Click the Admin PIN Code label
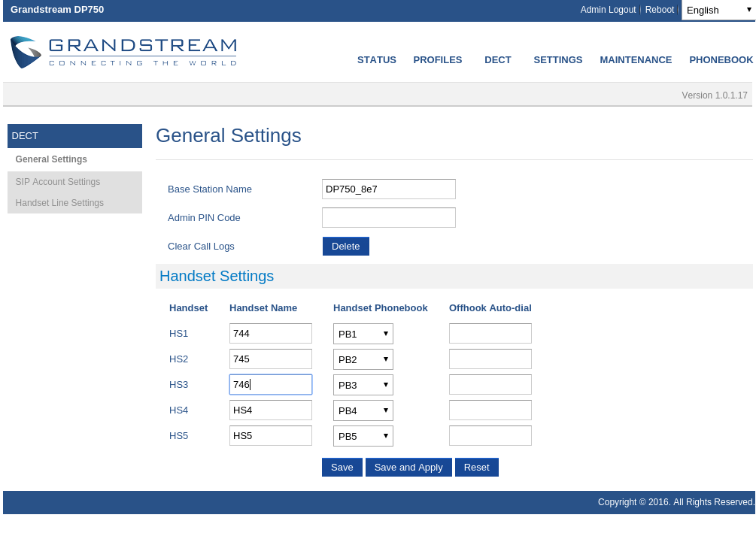This screenshot has height=539, width=756. (204, 218)
